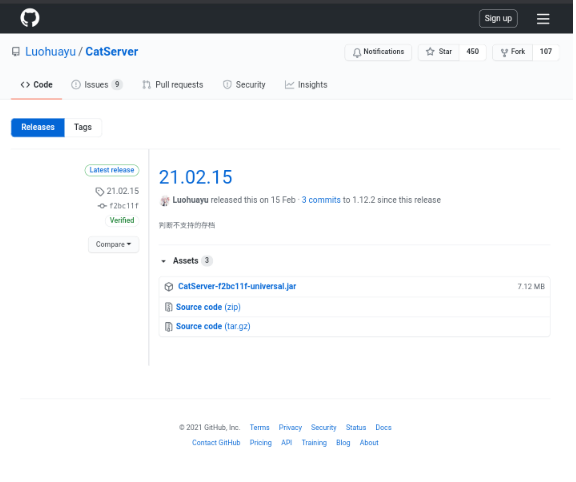Star the CatServer repository
This screenshot has height=482, width=576.
[439, 52]
